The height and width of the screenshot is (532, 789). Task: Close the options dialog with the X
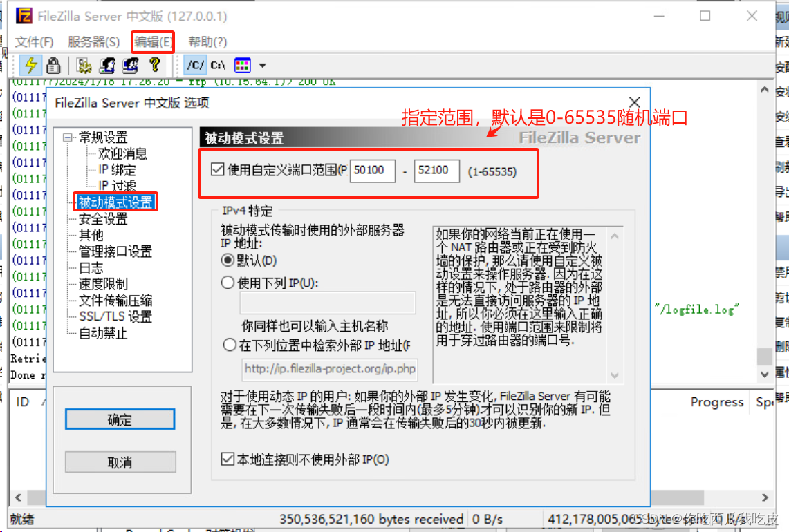635,102
